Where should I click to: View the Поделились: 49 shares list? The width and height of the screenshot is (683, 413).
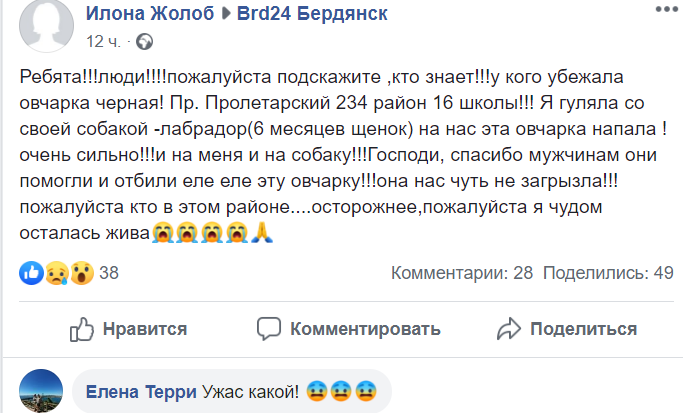pyautogui.click(x=608, y=273)
